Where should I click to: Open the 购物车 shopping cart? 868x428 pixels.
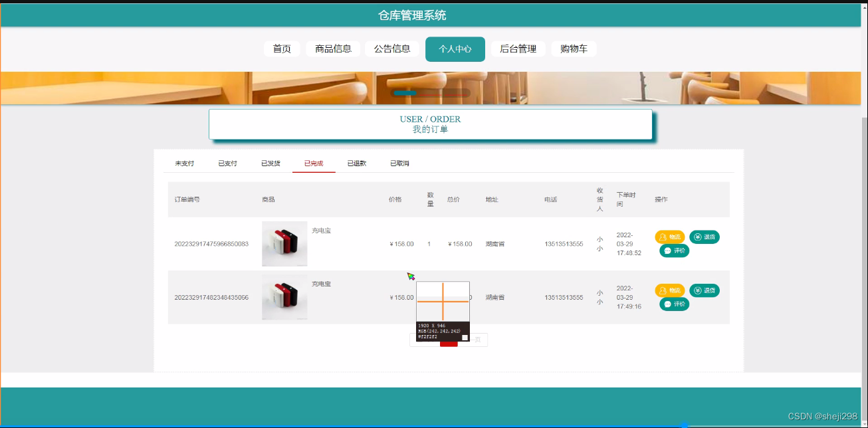click(x=574, y=49)
